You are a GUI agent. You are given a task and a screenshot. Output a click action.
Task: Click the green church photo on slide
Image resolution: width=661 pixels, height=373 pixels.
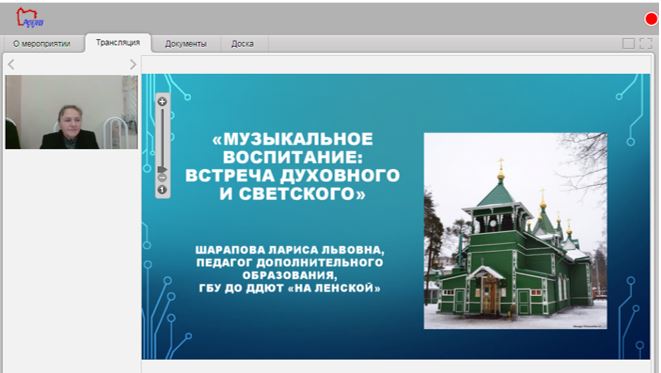(x=515, y=231)
